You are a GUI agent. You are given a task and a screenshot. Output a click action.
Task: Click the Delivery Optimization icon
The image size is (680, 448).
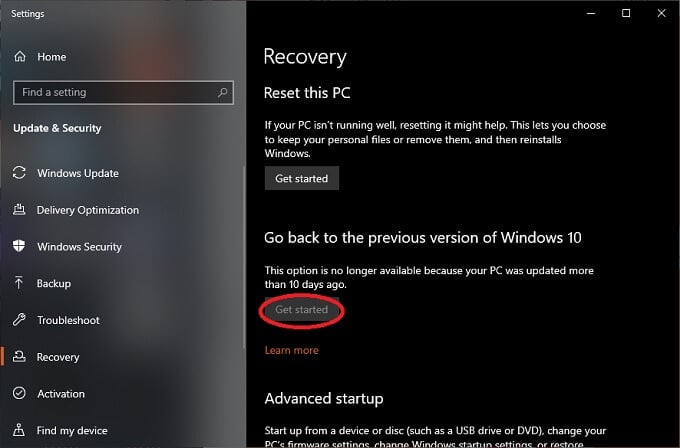click(20, 210)
